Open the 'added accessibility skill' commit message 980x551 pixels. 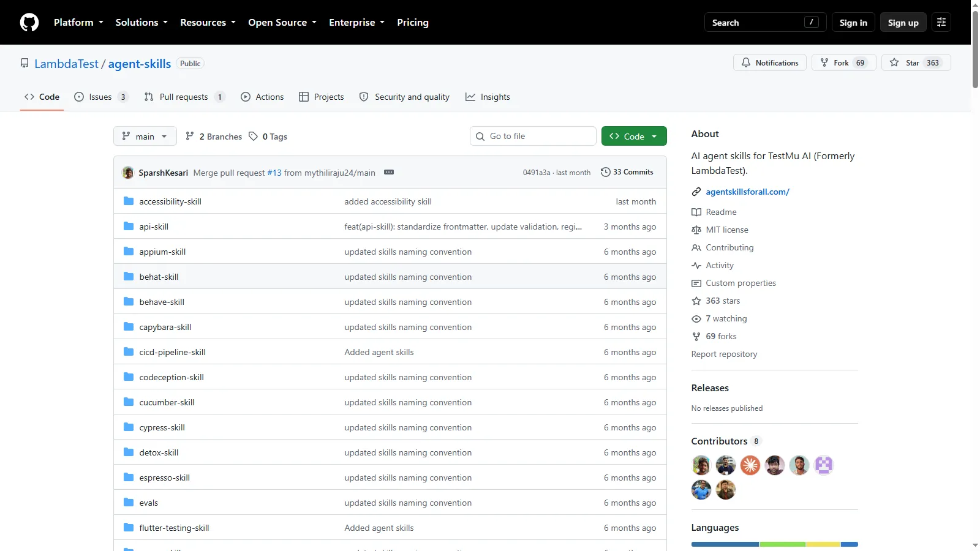click(x=388, y=201)
